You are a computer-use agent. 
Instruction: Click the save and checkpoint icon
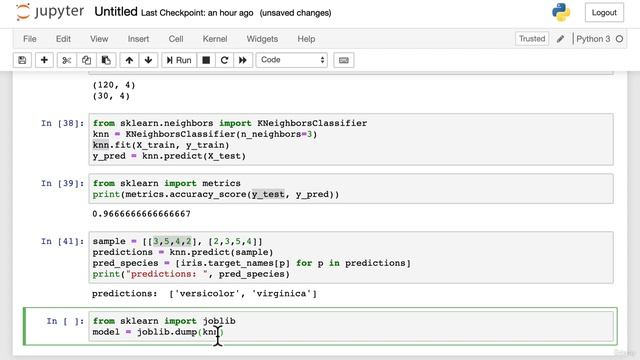point(22,60)
